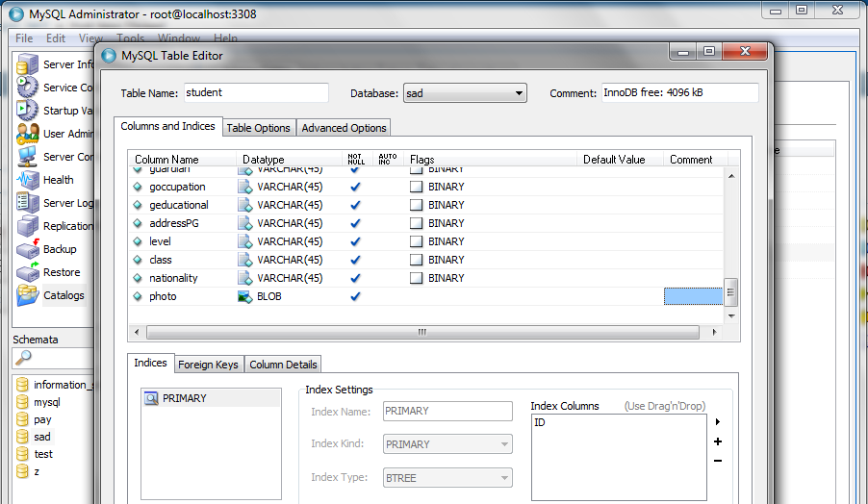Open the Restore section icon
This screenshot has height=504, width=868.
click(x=27, y=272)
